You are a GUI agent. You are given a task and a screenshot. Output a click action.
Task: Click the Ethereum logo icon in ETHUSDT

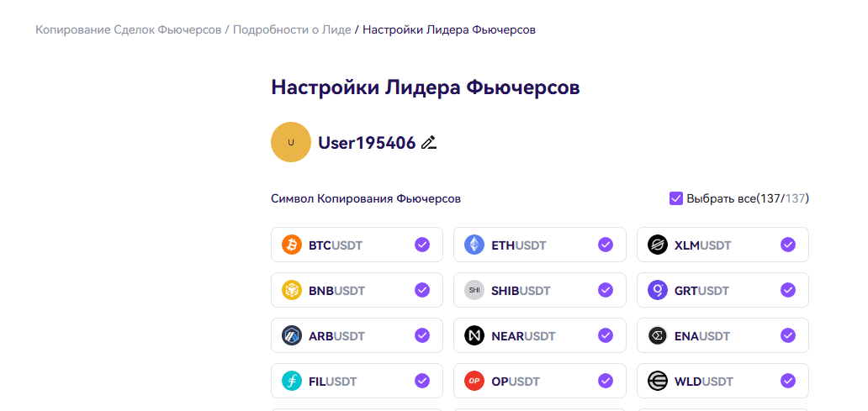(x=474, y=245)
